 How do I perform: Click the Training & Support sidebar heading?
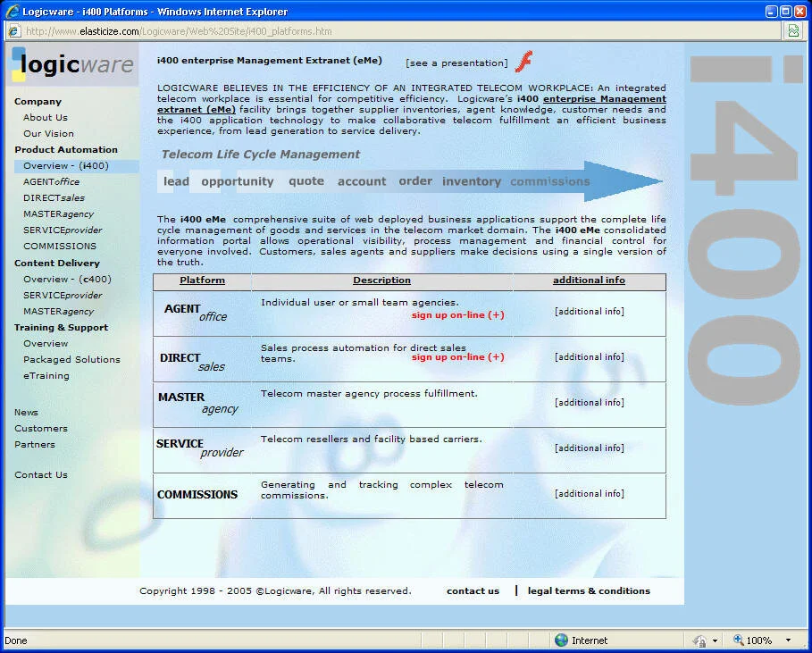(x=61, y=327)
